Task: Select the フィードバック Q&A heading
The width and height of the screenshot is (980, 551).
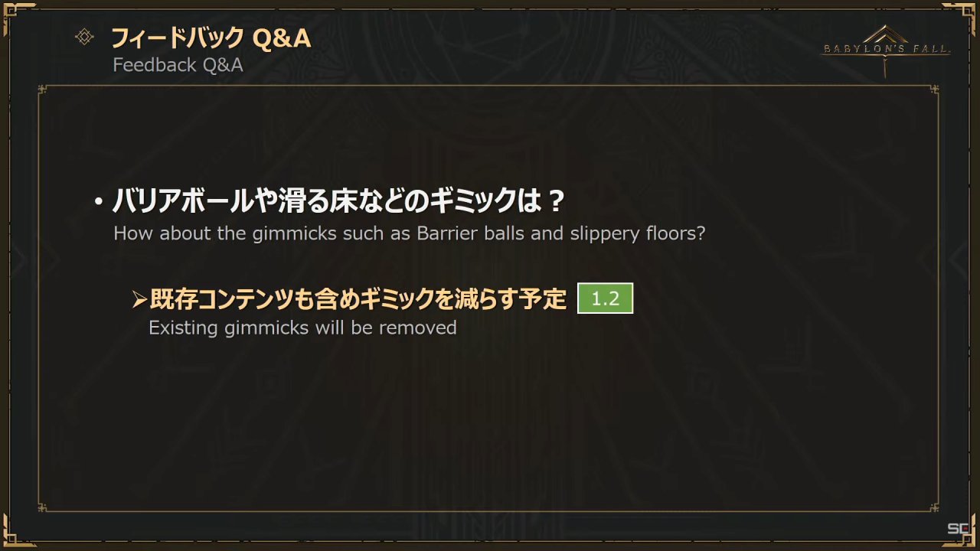Action: coord(211,37)
